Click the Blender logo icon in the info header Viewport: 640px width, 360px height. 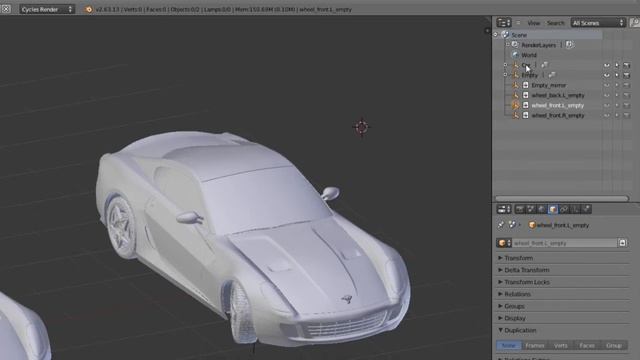pyautogui.click(x=89, y=9)
